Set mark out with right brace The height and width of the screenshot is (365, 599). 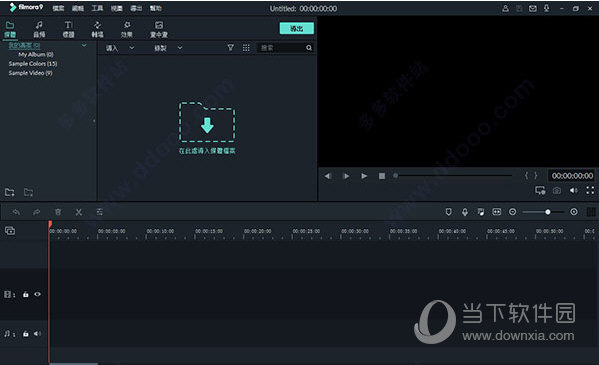click(536, 175)
